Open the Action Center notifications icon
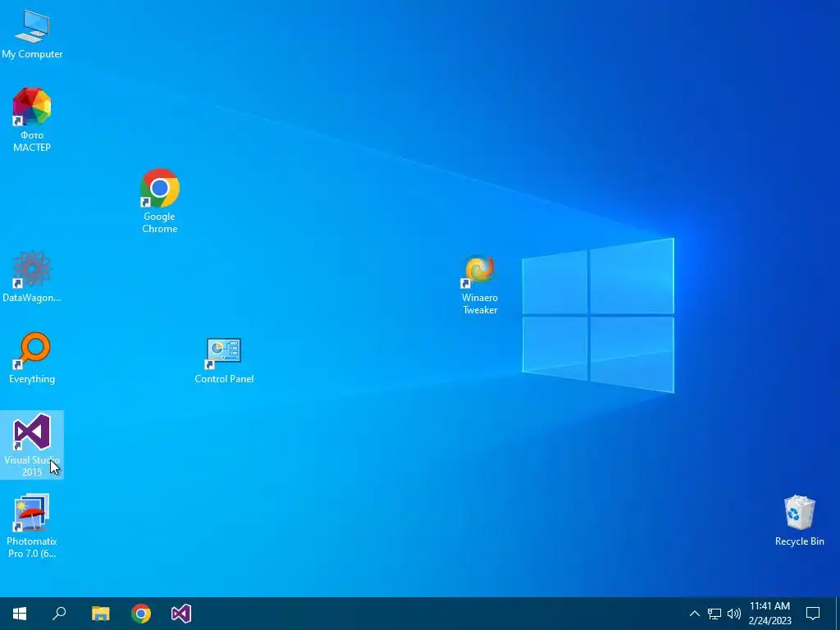The width and height of the screenshot is (840, 630). (x=813, y=614)
